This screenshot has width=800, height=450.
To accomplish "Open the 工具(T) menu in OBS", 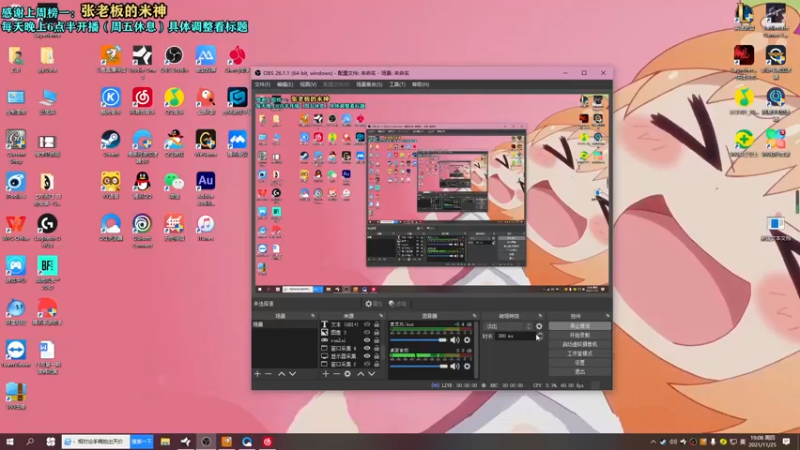I will [397, 84].
